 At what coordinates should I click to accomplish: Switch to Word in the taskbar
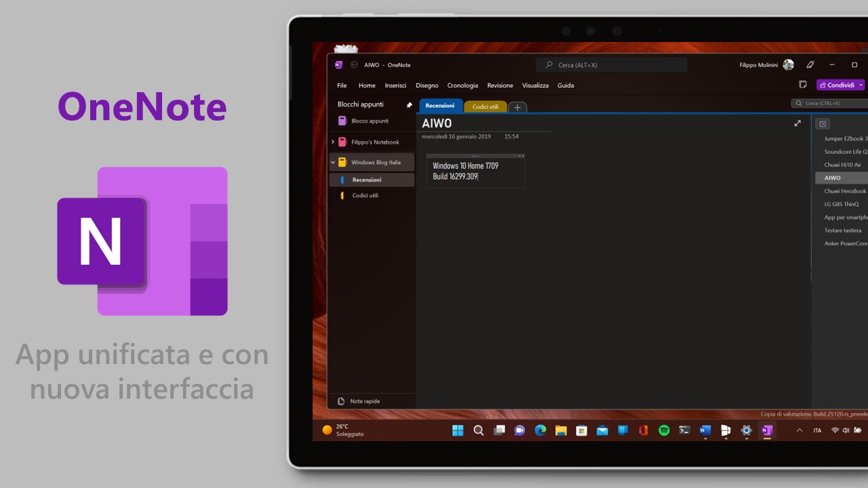pos(705,430)
